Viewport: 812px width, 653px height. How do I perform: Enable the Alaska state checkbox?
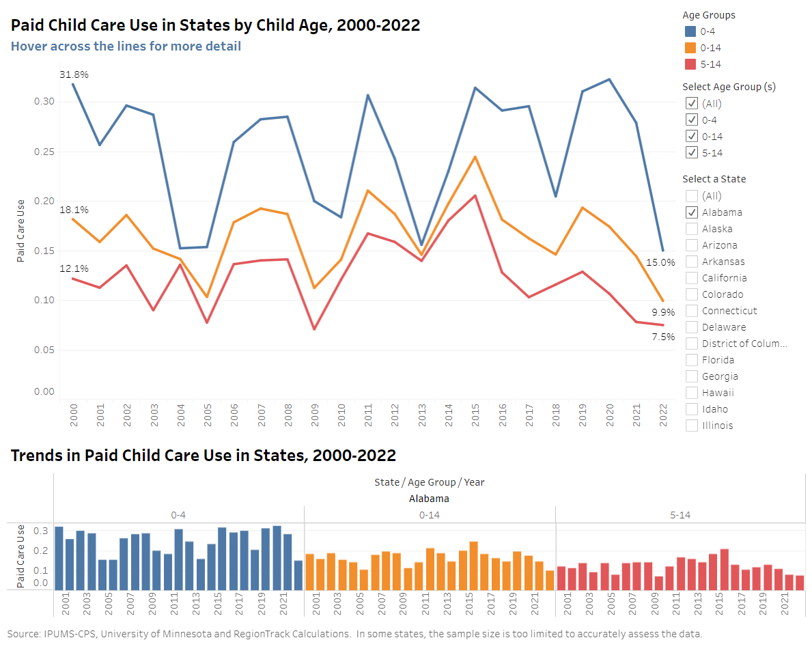click(692, 229)
